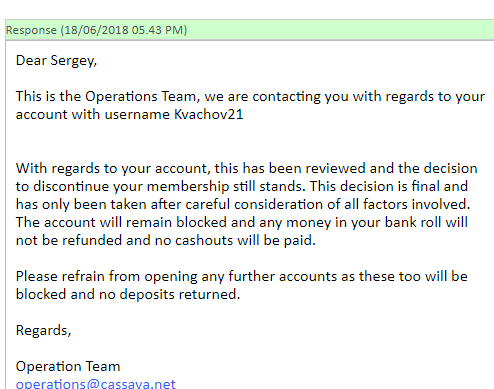494x389 pixels.
Task: Click the line "not be refunded and no cashouts"
Action: [x=166, y=240]
